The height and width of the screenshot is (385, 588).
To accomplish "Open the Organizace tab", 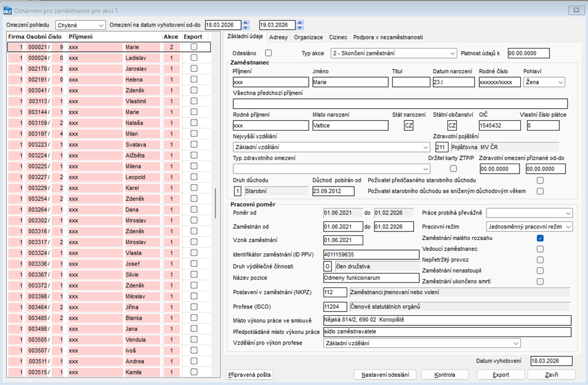I will coord(308,37).
